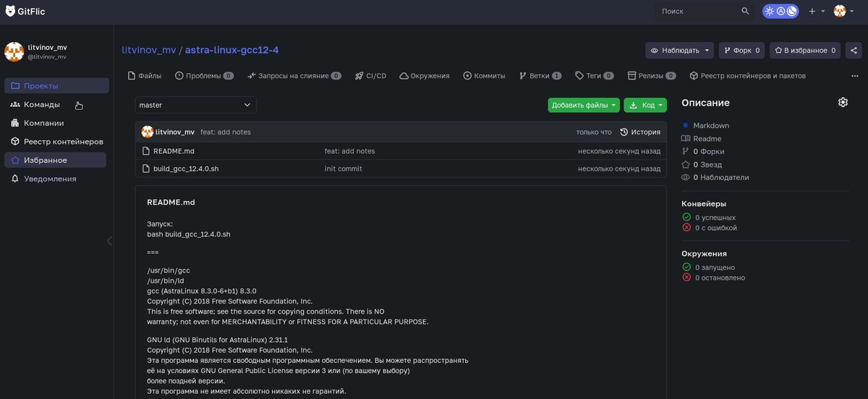868x399 pixels.
Task: Click the magnifier icon in the search box
Action: coord(746,11)
